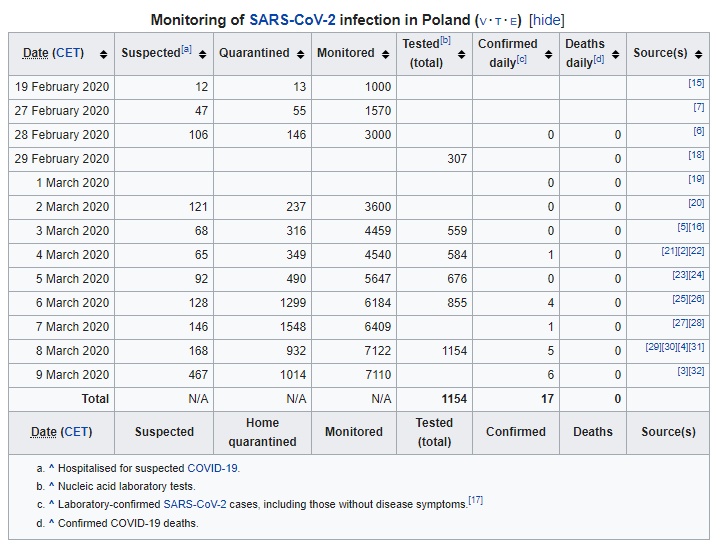Viewport: 717px width, 545px height.
Task: Sort table by Date column arrows
Action: (104, 54)
